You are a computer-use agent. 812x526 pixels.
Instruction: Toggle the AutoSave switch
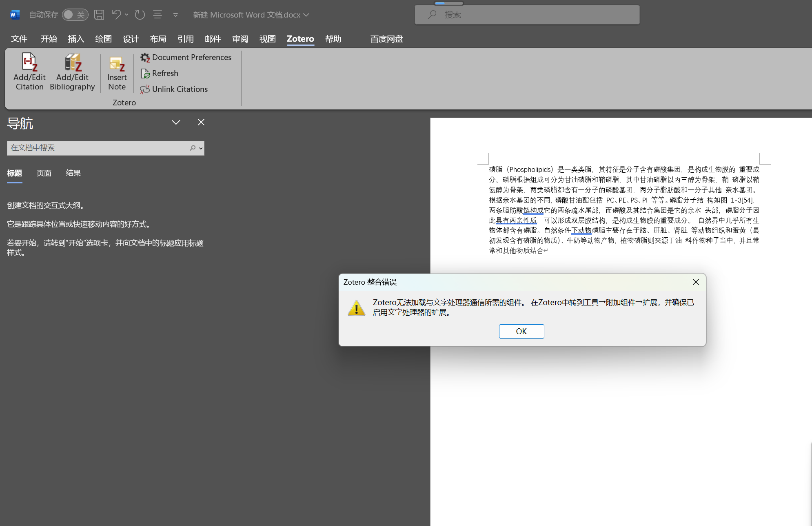click(75, 15)
